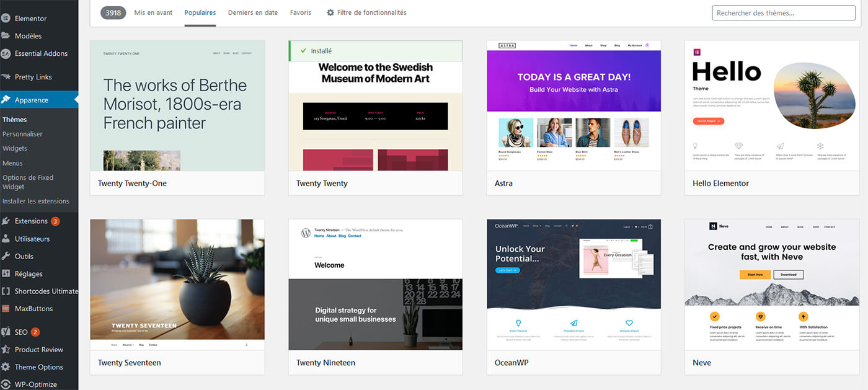Open Personnaliser in the sidebar
The width and height of the screenshot is (868, 390).
(x=22, y=134)
